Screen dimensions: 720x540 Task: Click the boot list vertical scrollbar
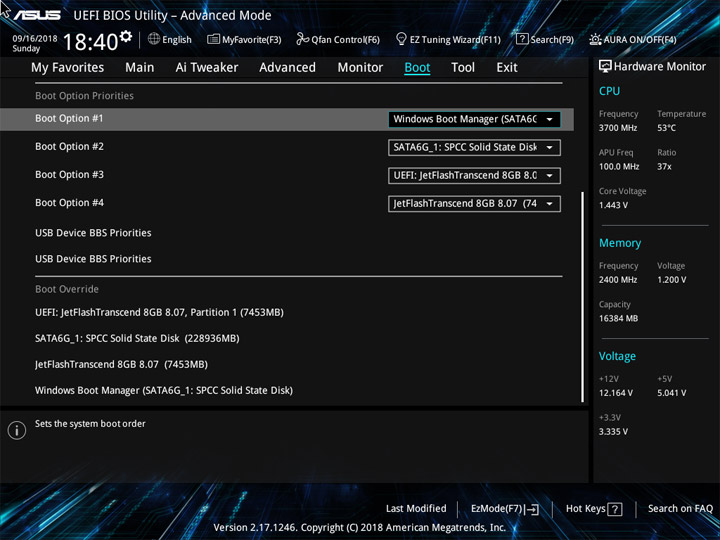[582, 297]
